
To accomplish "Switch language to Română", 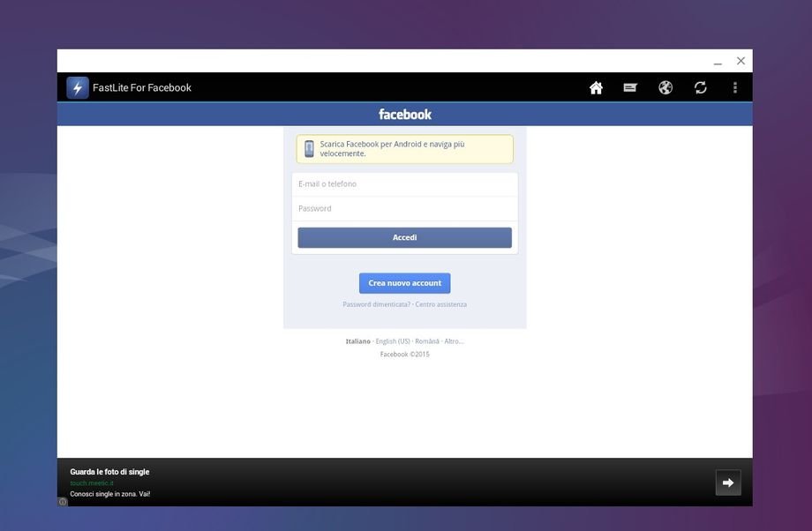I will click(x=426, y=341).
